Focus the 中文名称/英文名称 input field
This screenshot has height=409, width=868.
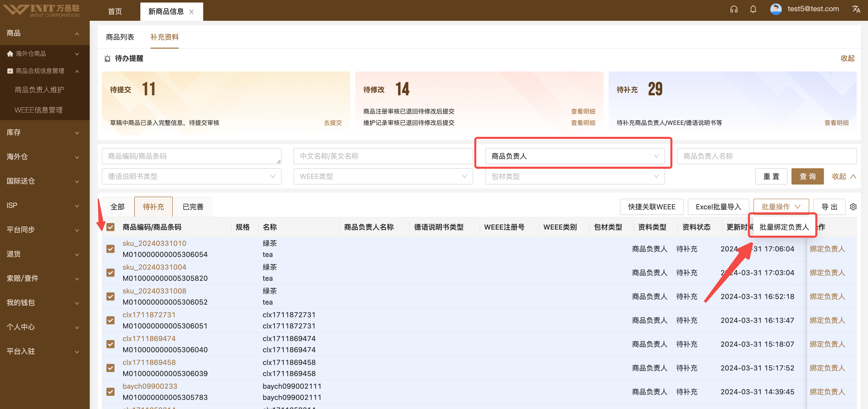383,156
